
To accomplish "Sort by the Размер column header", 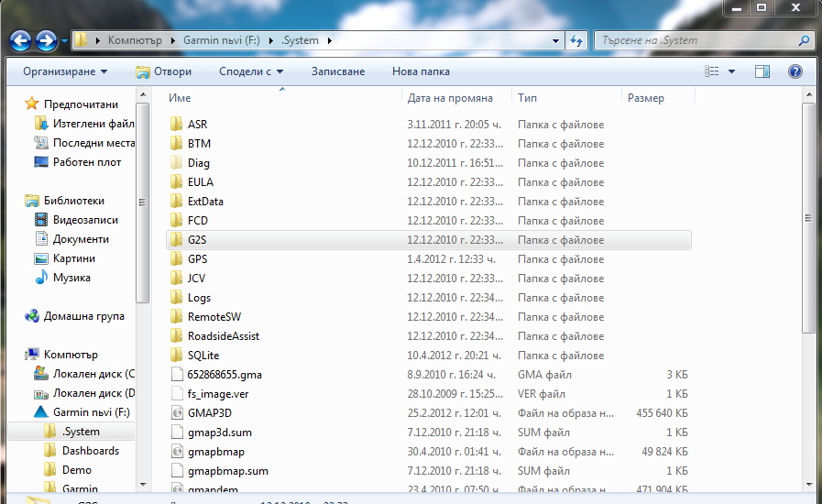I will [x=646, y=98].
